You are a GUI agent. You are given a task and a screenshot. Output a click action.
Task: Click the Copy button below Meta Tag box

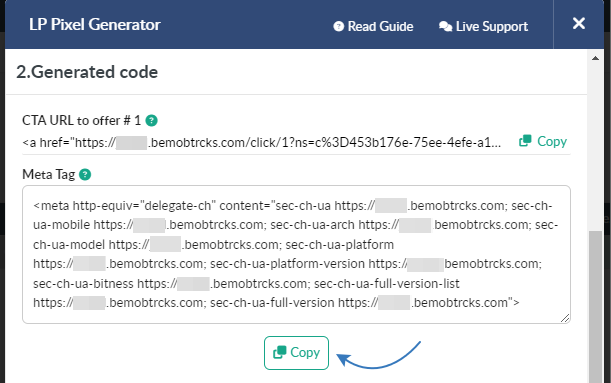click(297, 353)
